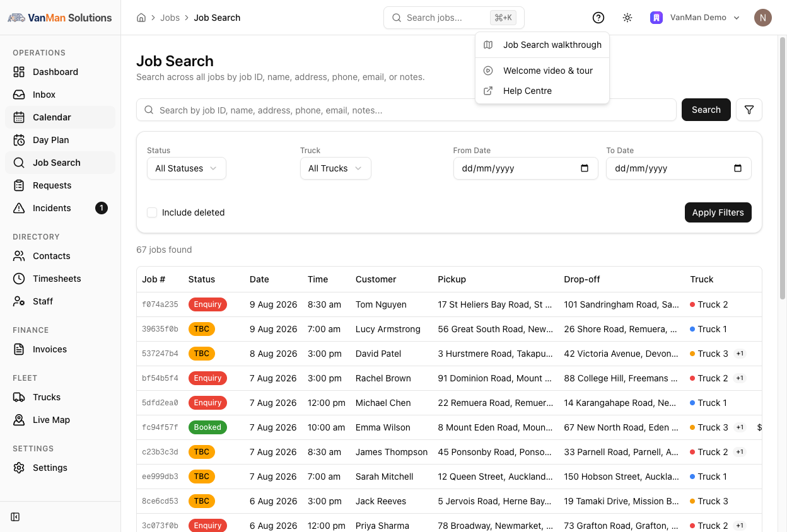Toggle the light/dark theme sun icon
787x532 pixels.
point(627,18)
